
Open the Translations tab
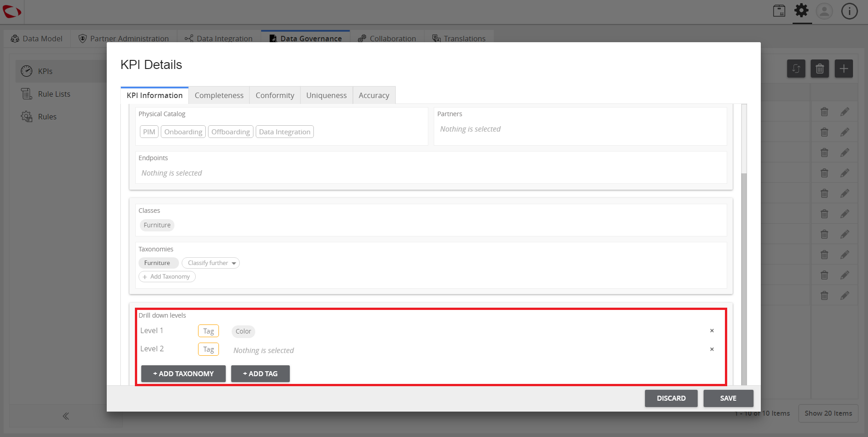(x=459, y=39)
